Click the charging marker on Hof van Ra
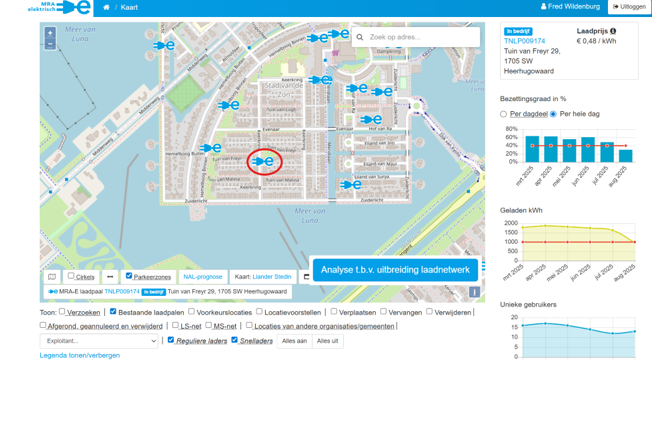 pos(372,120)
